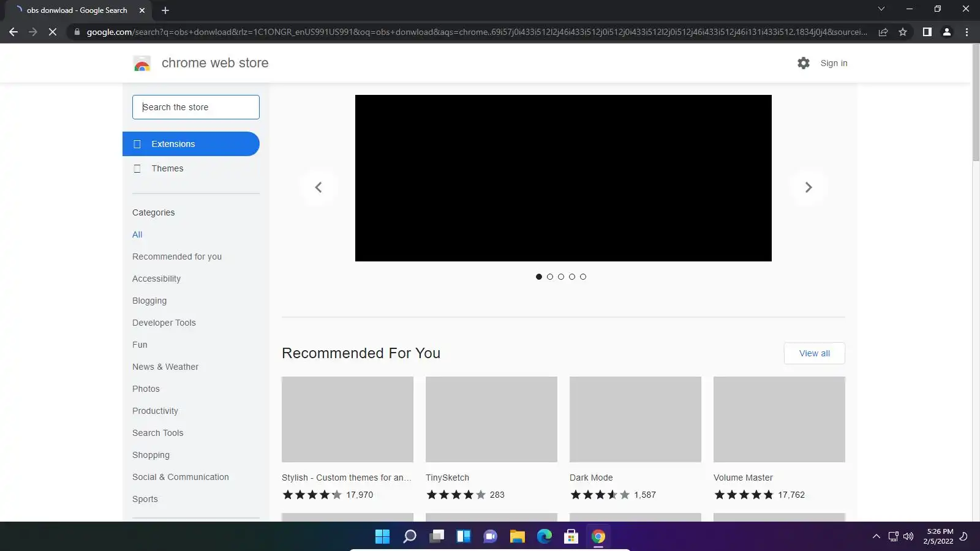Select the first carousel dot
The width and height of the screenshot is (980, 551).
point(539,277)
